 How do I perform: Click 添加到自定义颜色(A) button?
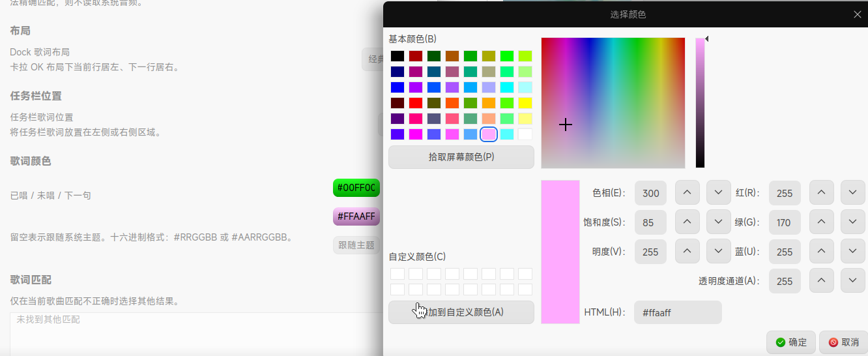click(461, 312)
